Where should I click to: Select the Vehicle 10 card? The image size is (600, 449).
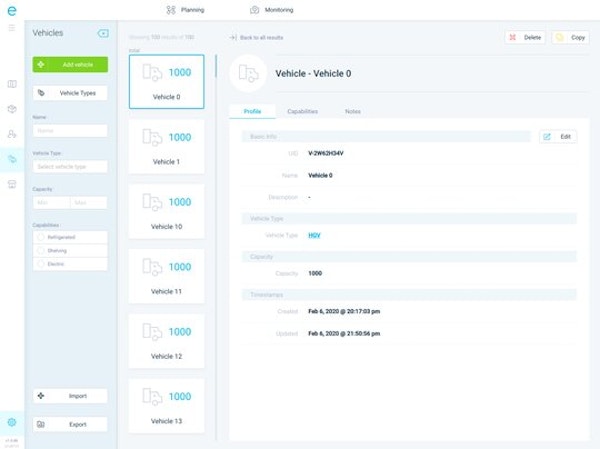pos(166,211)
